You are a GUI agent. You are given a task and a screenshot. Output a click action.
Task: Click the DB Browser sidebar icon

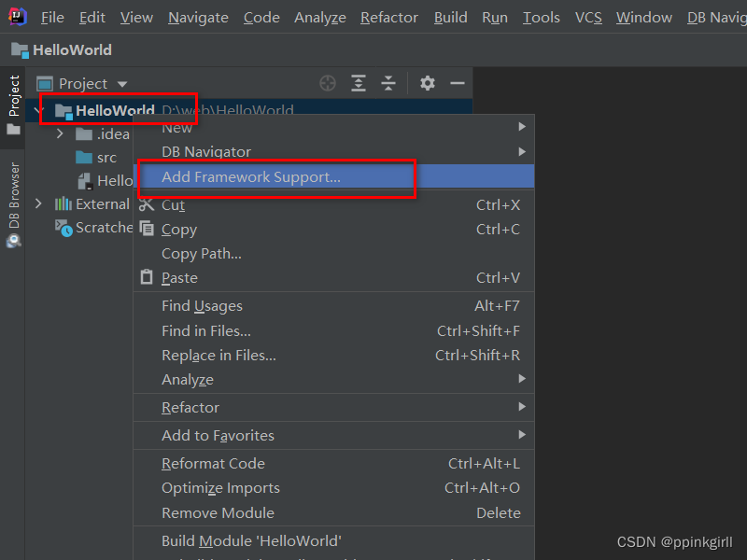[x=13, y=242]
